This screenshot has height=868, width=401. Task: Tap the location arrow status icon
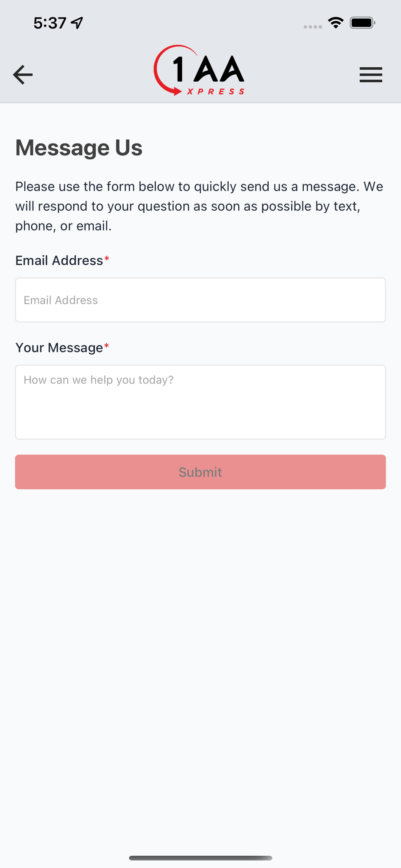click(x=78, y=23)
